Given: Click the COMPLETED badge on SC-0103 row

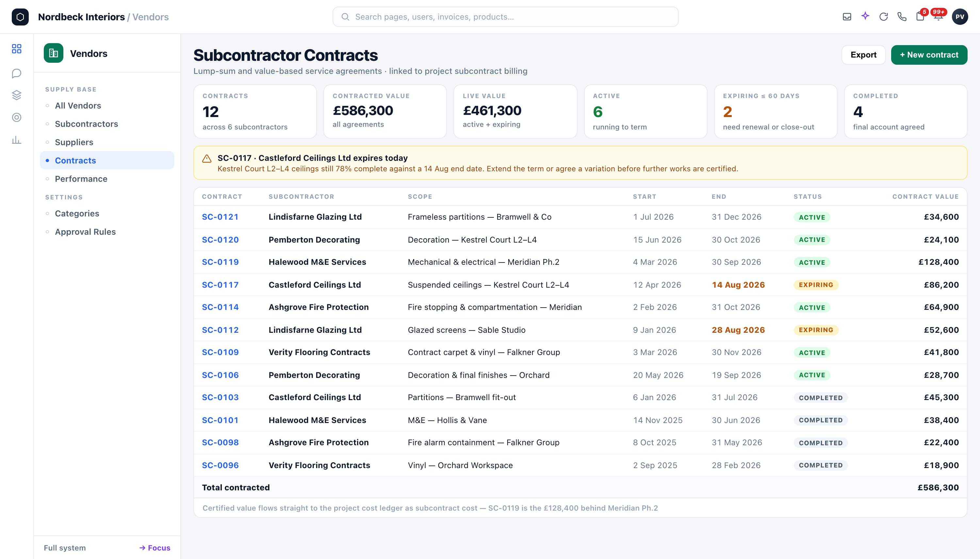Looking at the screenshot, I should tap(821, 398).
